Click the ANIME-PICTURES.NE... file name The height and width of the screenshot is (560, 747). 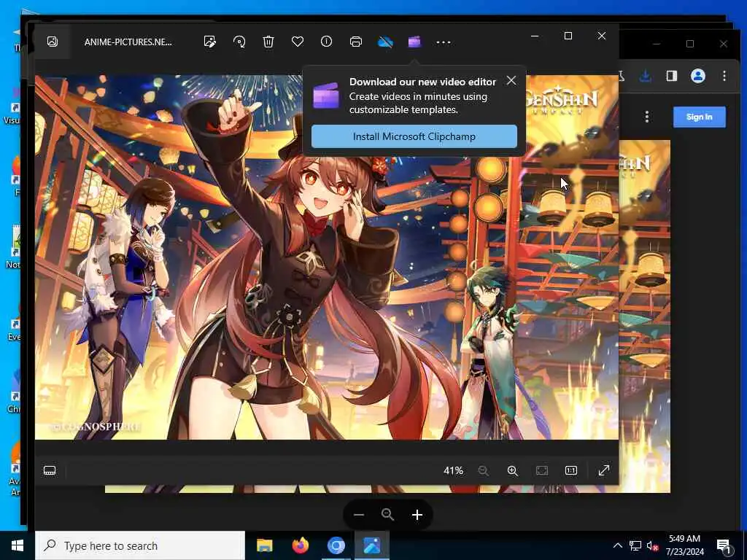coord(128,42)
